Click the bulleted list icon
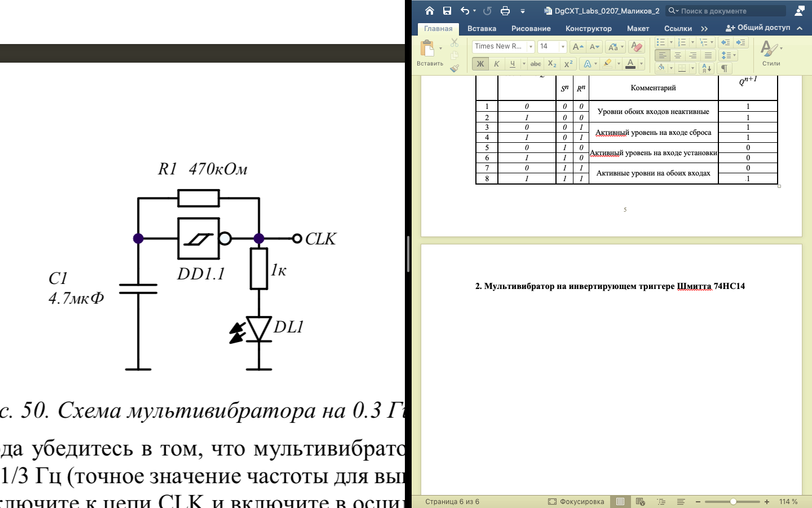The width and height of the screenshot is (812, 508). [x=661, y=42]
